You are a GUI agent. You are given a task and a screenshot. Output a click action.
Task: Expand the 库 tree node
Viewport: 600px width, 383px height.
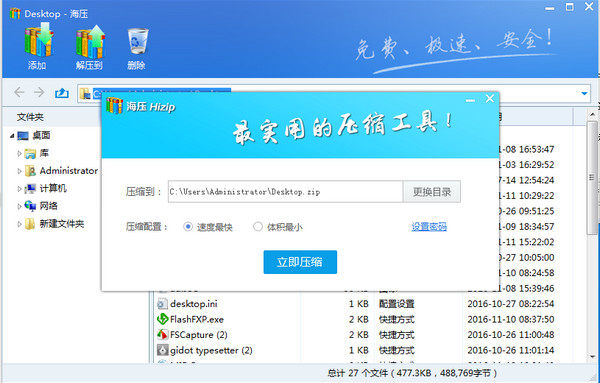pos(19,153)
